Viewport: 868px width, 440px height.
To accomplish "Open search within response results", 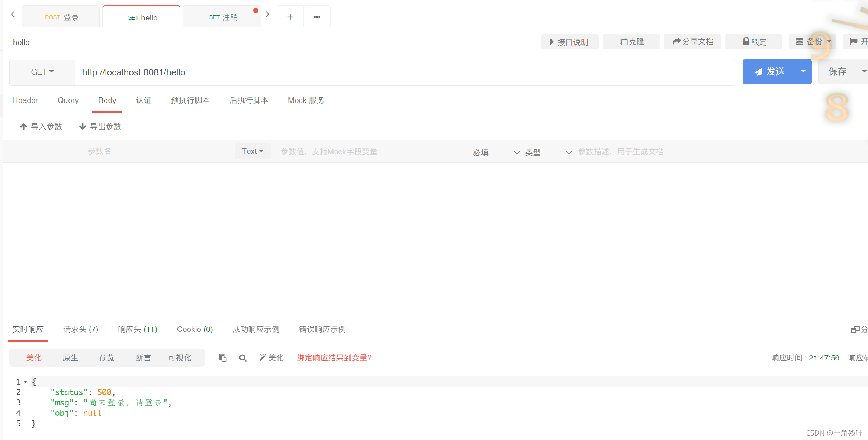I will pyautogui.click(x=242, y=357).
